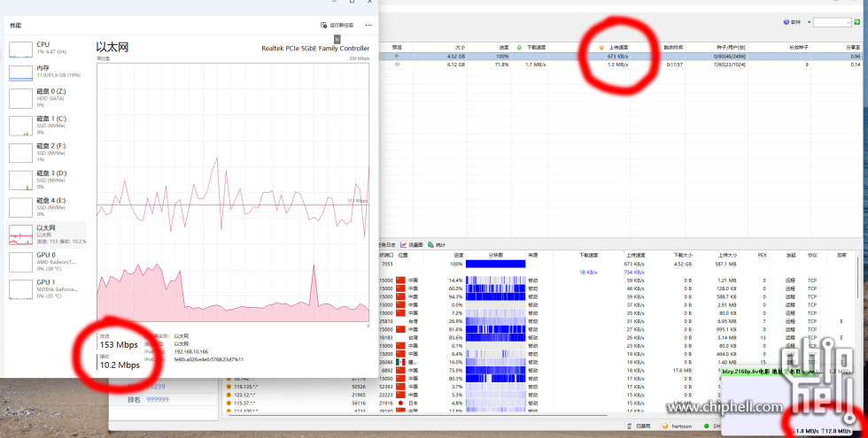Switch to the 流量图 traffic graph tab
The width and height of the screenshot is (868, 438).
pyautogui.click(x=412, y=244)
